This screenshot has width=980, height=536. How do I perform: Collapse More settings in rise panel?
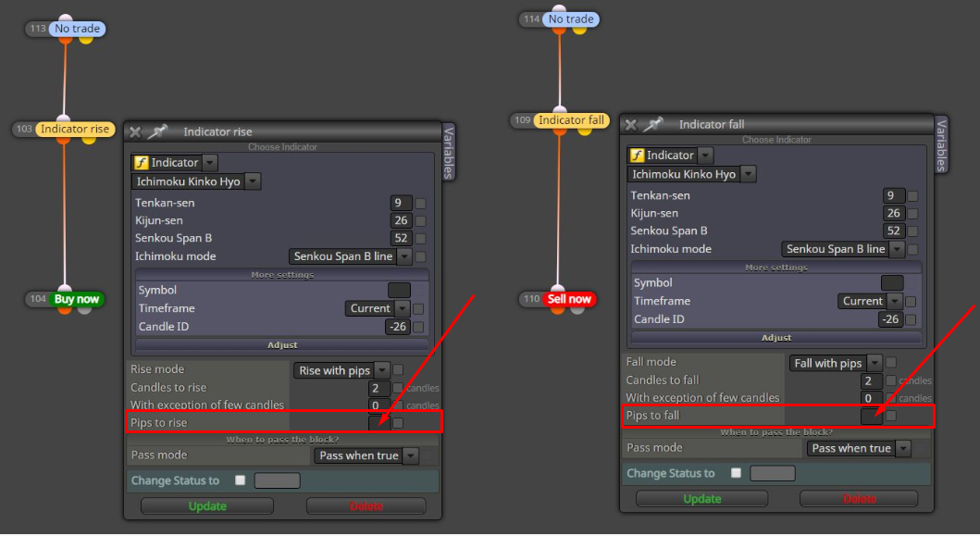[x=282, y=275]
